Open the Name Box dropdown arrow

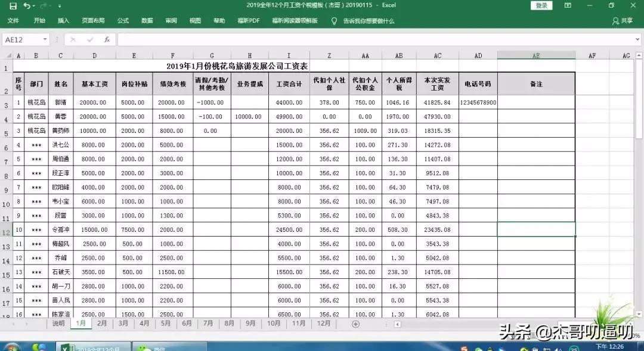point(45,39)
